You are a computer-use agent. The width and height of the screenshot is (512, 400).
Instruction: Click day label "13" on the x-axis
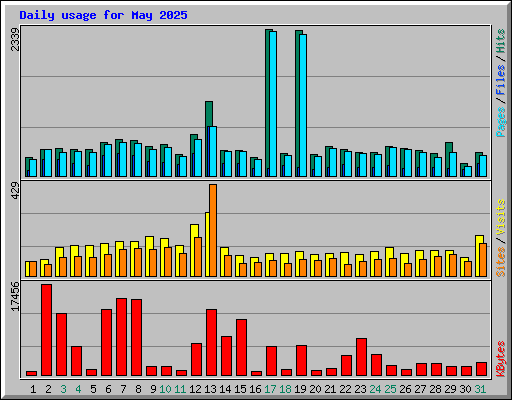pos(210,389)
